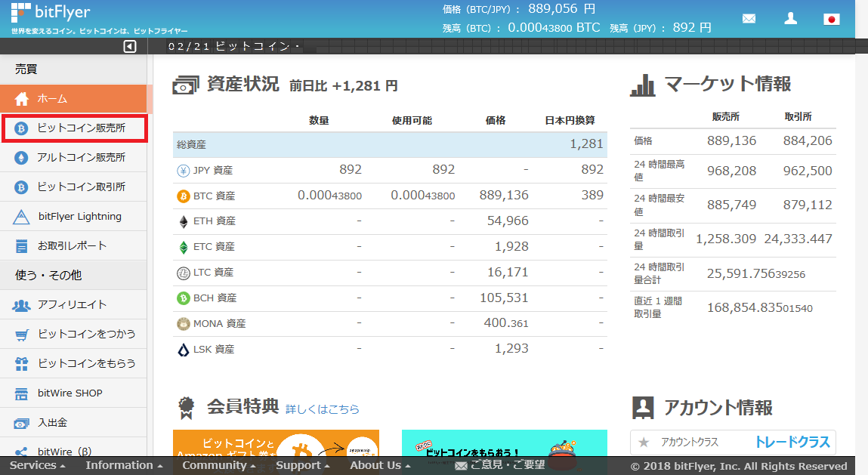Click the ビットコイン販売所 bitcoin icon

click(21, 128)
